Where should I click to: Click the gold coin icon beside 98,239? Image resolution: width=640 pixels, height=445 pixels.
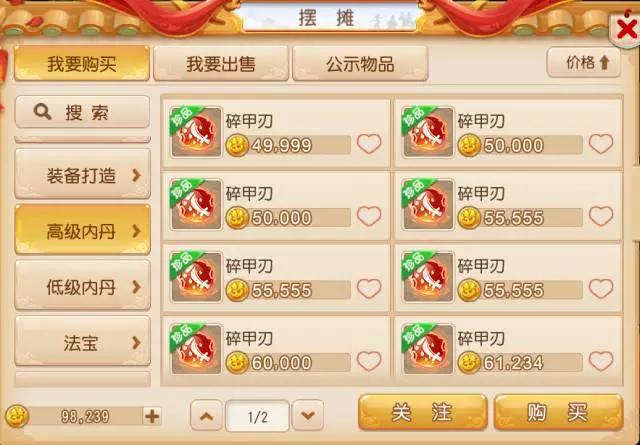[x=17, y=416]
